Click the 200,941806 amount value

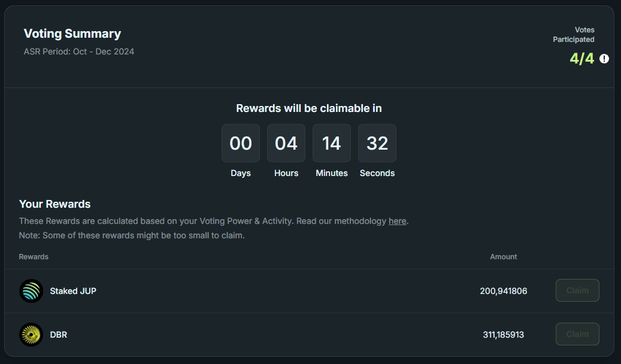click(x=504, y=291)
